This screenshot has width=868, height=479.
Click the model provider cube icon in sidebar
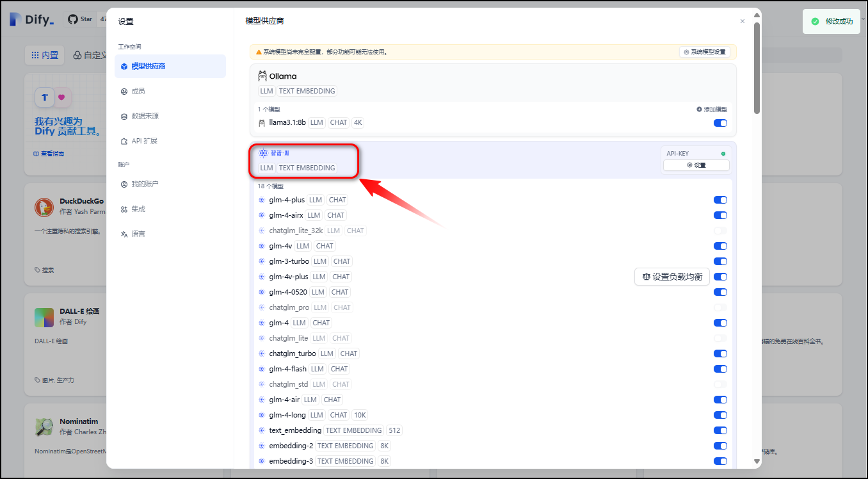(124, 67)
